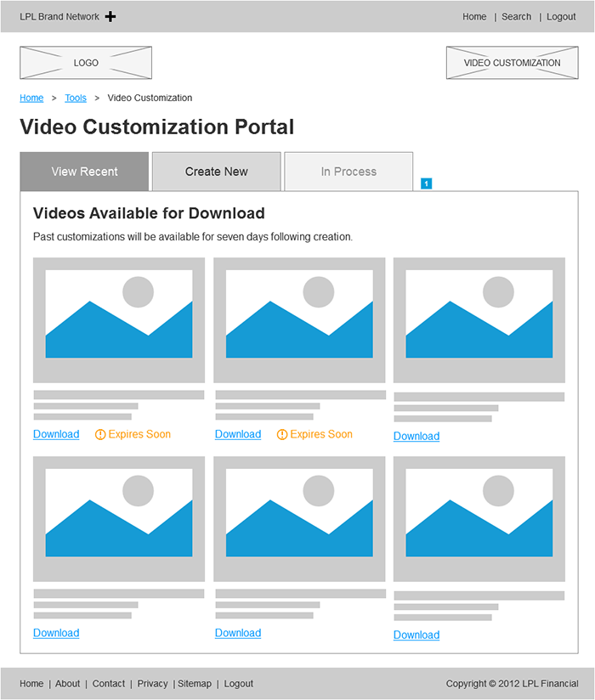Download the right video in top row
The height and width of the screenshot is (700, 595).
pyautogui.click(x=416, y=436)
